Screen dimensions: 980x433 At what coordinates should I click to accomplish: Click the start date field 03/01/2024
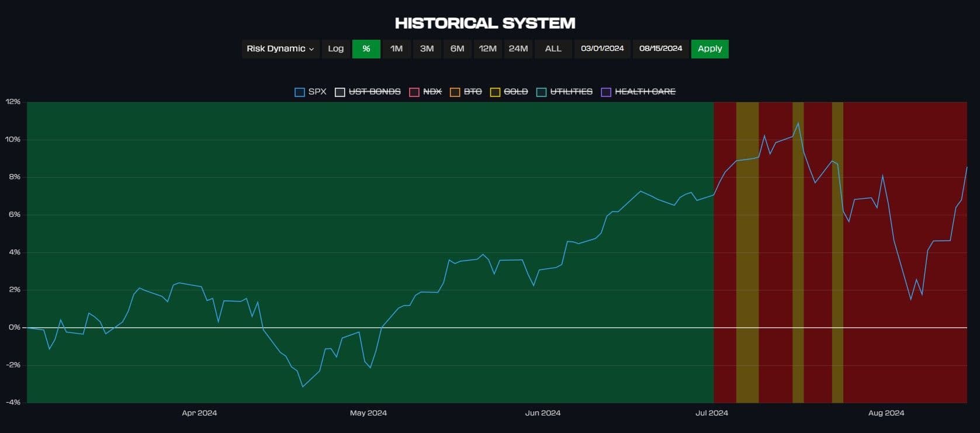(x=602, y=49)
